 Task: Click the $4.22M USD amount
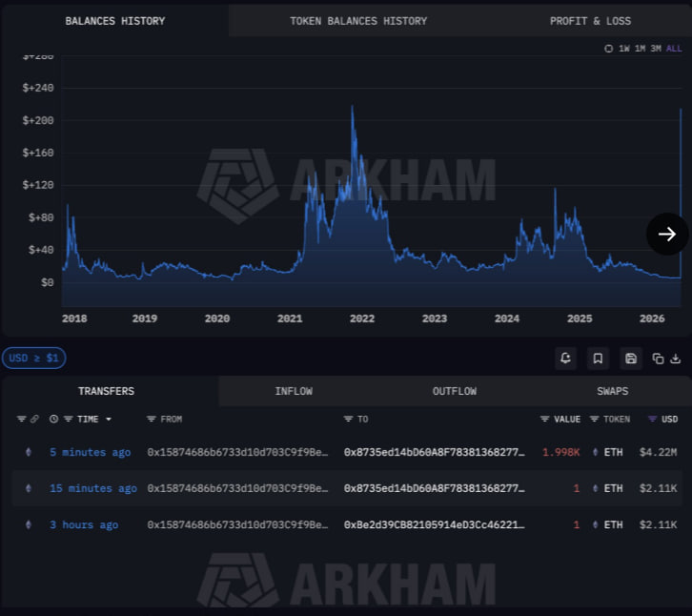(658, 452)
